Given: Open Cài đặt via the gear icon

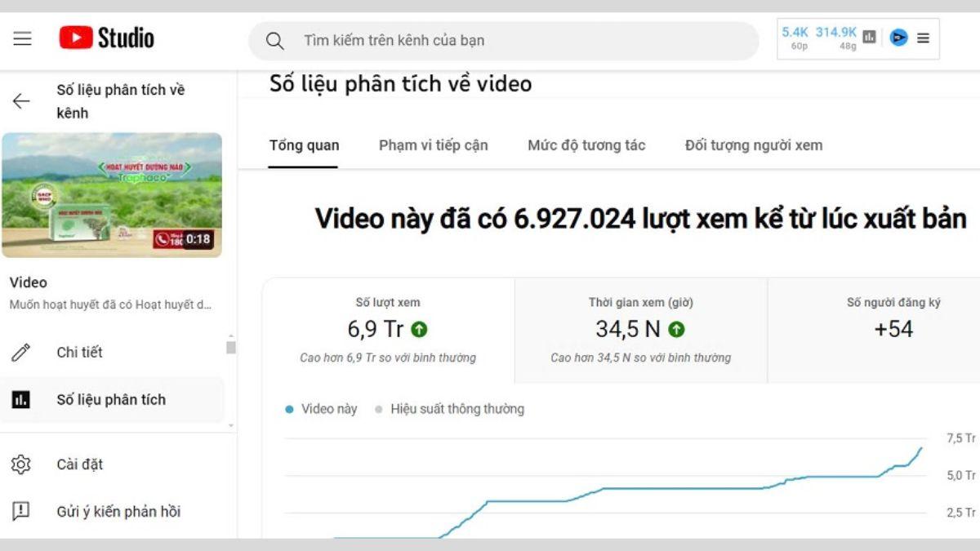Looking at the screenshot, I should (x=21, y=464).
